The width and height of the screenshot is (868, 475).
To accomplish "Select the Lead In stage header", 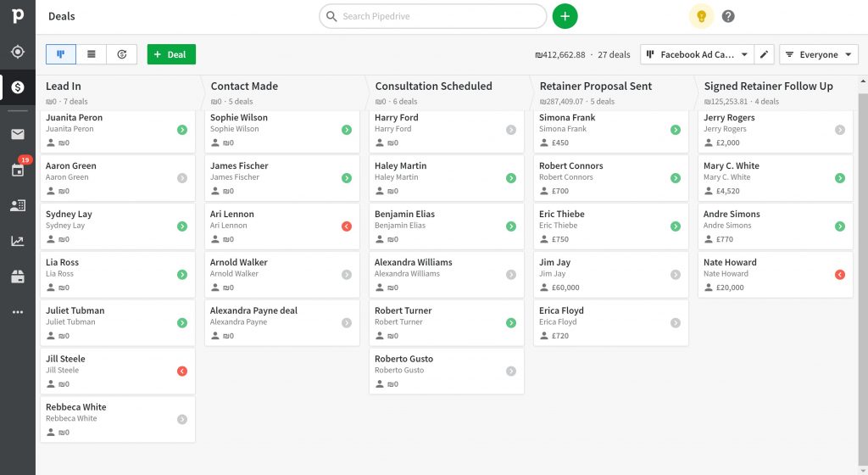I will (x=119, y=92).
